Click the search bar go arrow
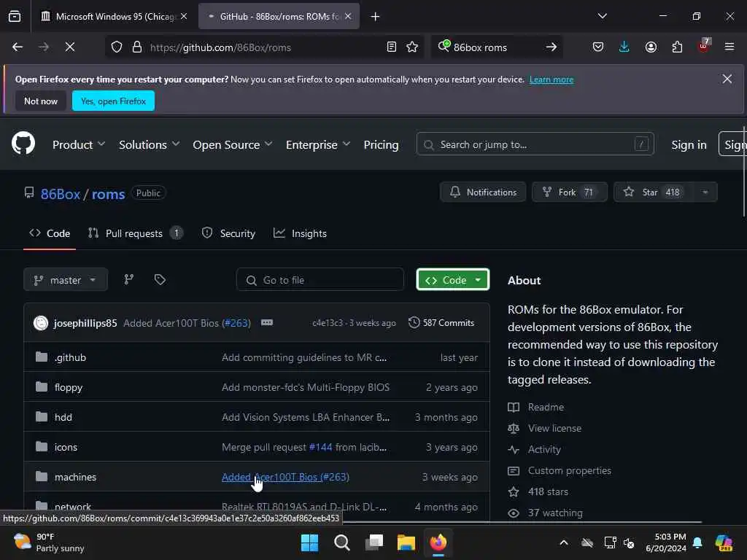 (x=551, y=47)
